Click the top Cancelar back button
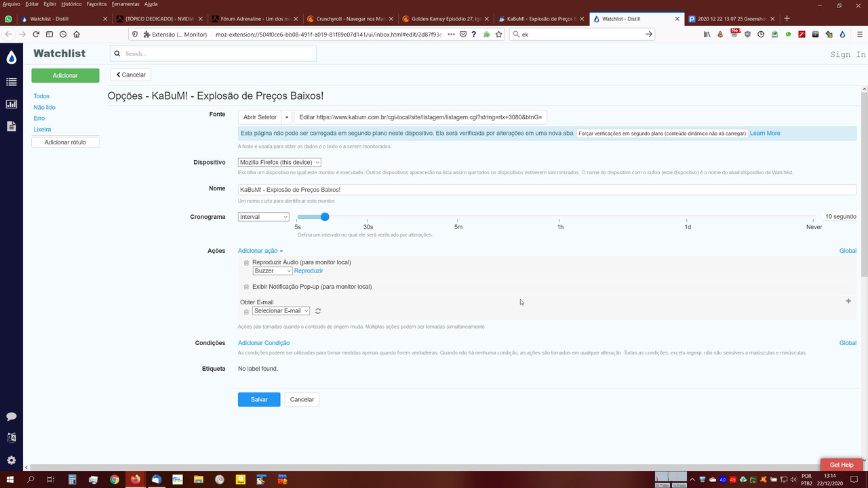868x488 pixels. coord(131,75)
